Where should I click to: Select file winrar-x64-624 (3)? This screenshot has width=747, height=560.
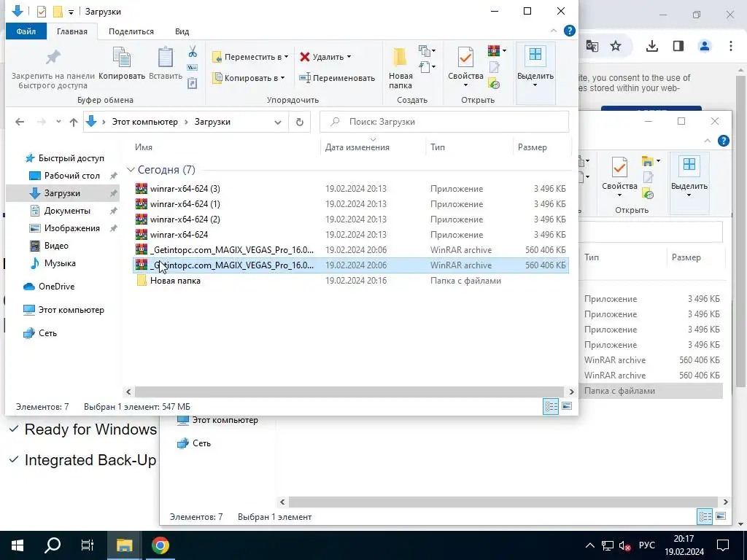click(185, 189)
